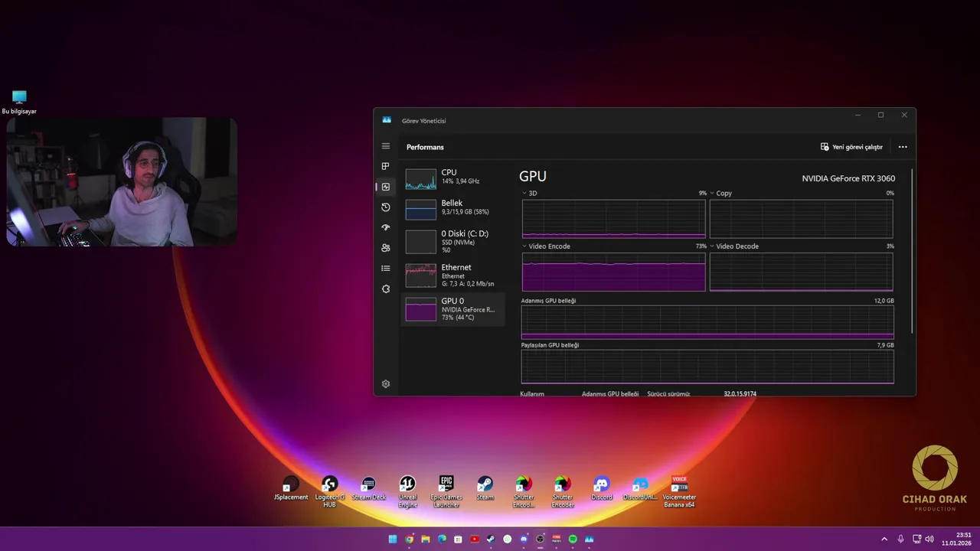Select the CPU performance entry
Viewport: 980px width, 551px height.
453,179
